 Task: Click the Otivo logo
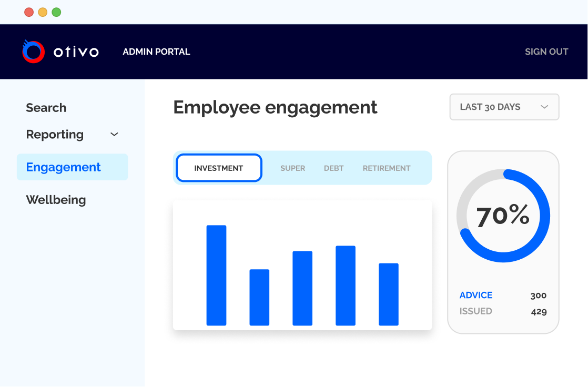click(x=59, y=51)
